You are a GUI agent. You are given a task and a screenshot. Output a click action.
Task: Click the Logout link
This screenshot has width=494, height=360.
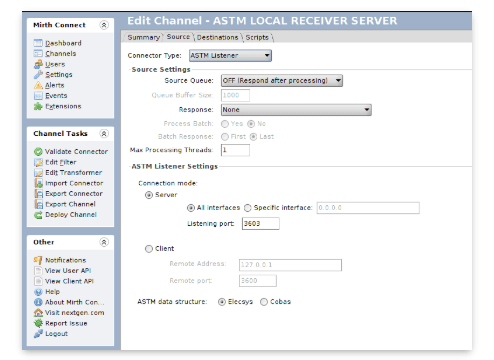[57, 334]
